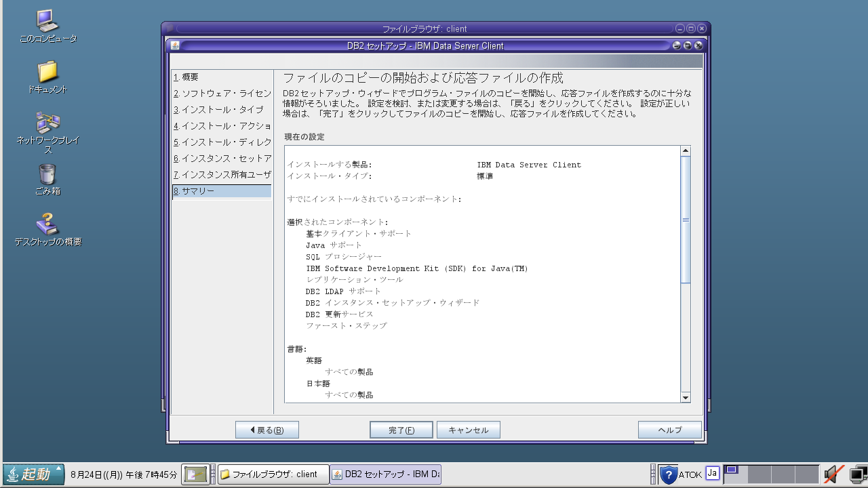The image size is (868, 488).
Task: Click the settings vertical scrollbar thumb
Action: point(686,220)
